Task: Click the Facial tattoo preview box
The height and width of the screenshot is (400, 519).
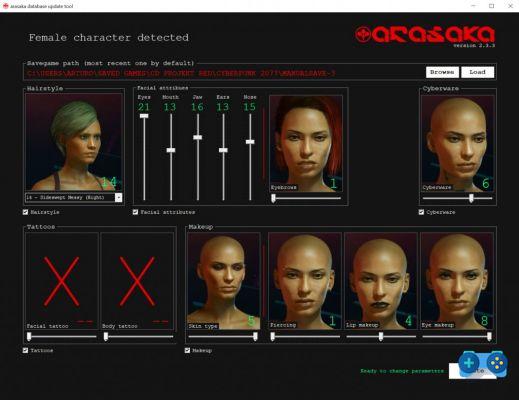Action: [62, 281]
